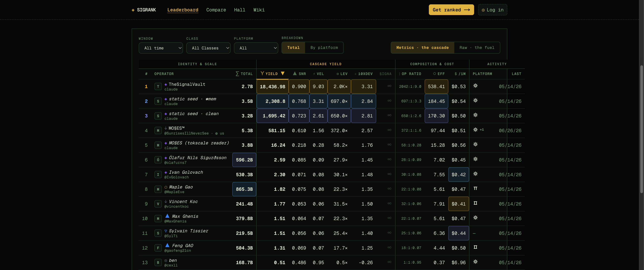Click the T avatar badge for TheSignalVault
644x270 pixels.
pyautogui.click(x=158, y=86)
